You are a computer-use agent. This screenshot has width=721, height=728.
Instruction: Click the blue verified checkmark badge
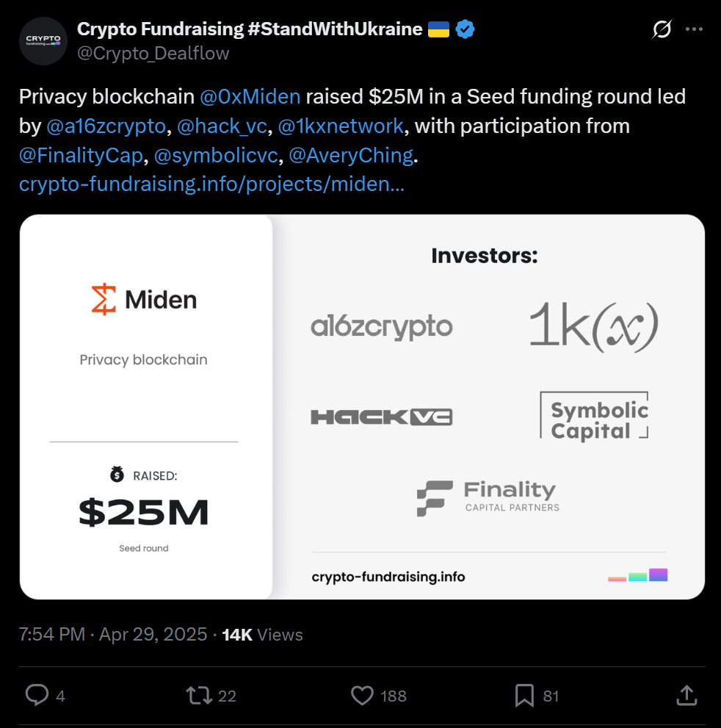pos(465,29)
